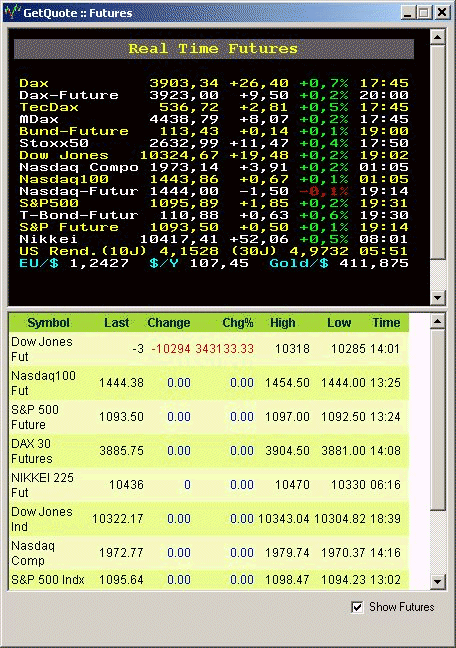
Task: Select the Dow Jones Fut row
Action: tap(209, 349)
